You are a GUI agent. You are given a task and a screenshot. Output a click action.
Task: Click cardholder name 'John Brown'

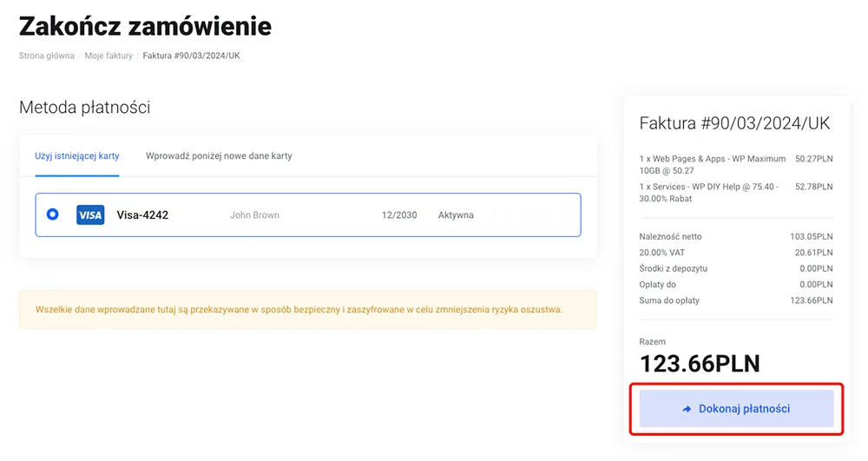254,214
